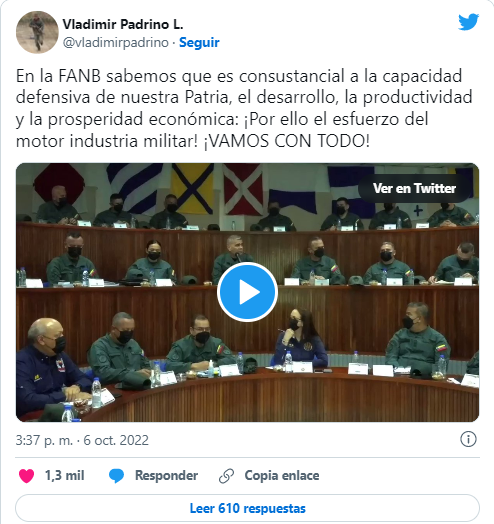Follow the account via Seguir
The width and height of the screenshot is (494, 524).
tap(199, 42)
